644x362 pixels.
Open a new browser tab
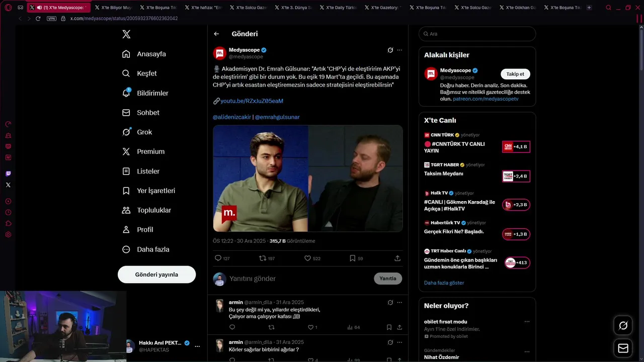coord(589,8)
